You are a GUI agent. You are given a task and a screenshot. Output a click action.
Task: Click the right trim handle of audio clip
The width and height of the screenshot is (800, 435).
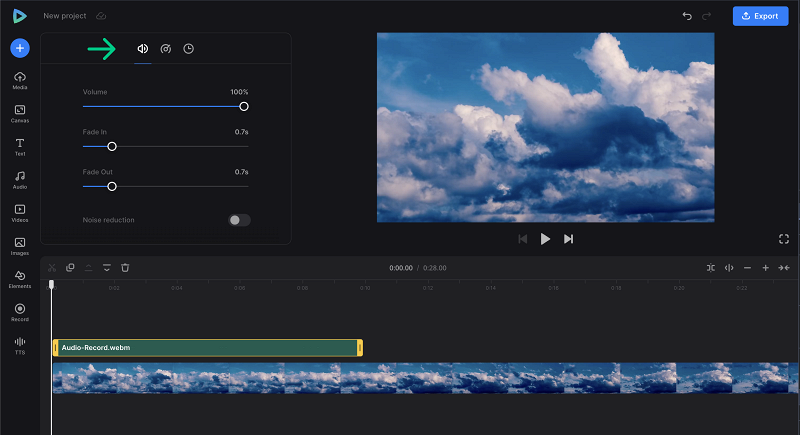click(x=360, y=348)
